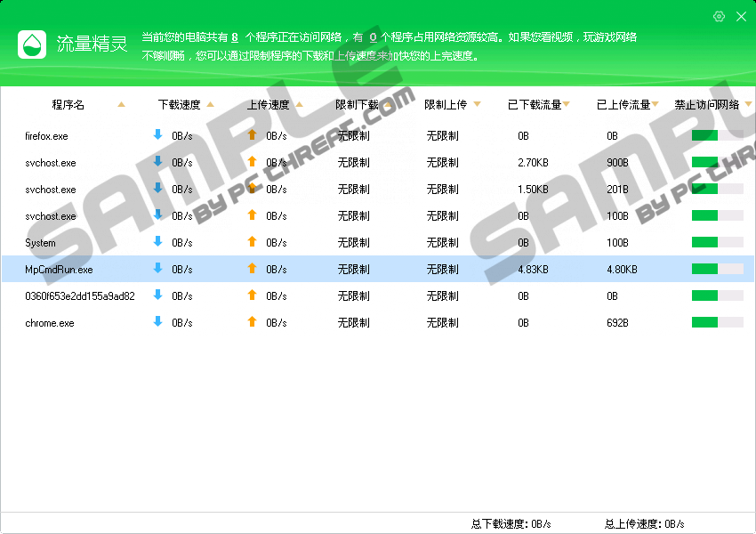Toggle network access block for System
This screenshot has height=534, width=756.
coord(717,243)
